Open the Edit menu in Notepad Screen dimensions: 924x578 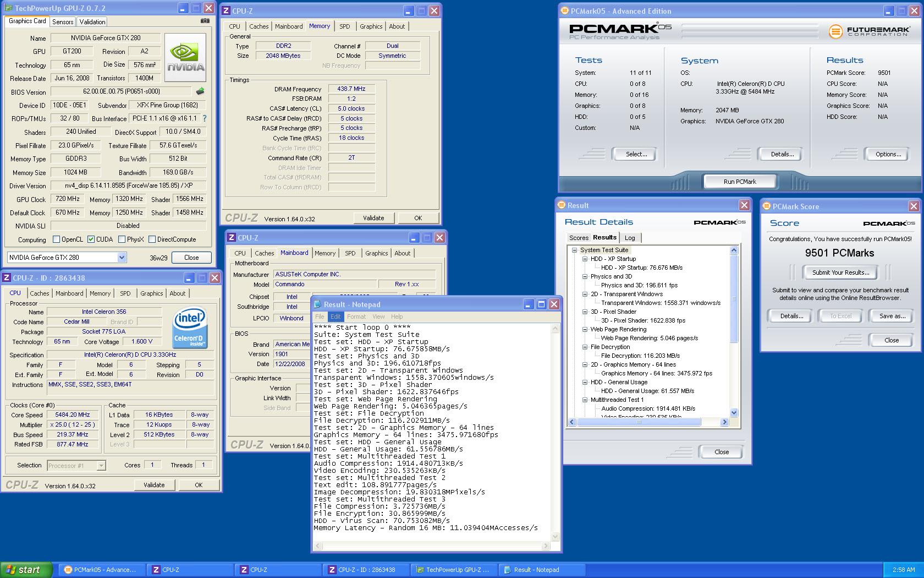click(335, 317)
